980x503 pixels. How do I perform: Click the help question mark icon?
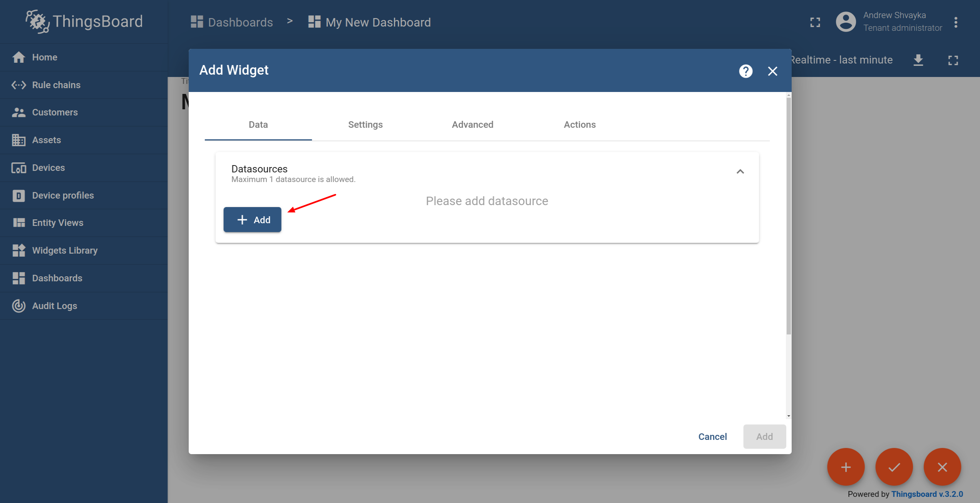pyautogui.click(x=745, y=71)
